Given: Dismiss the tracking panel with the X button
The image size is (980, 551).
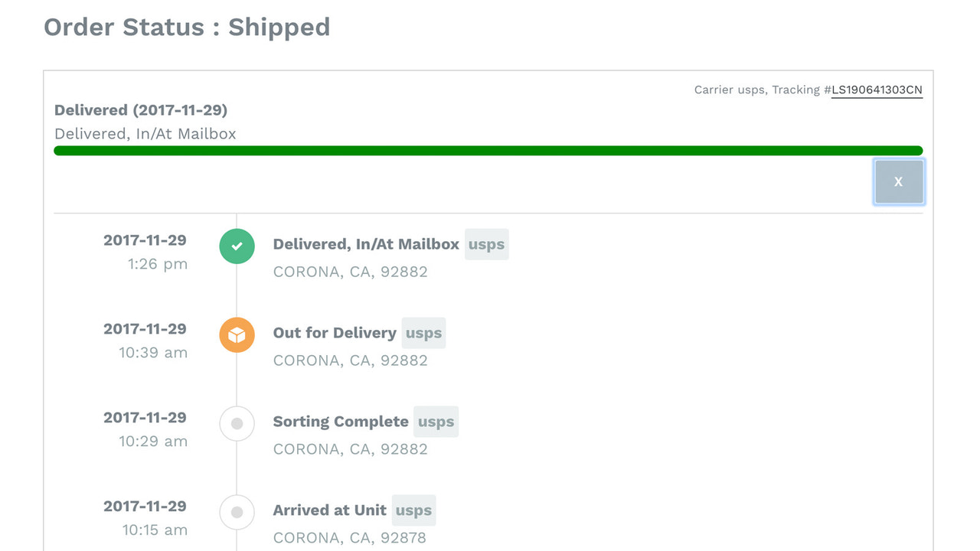Looking at the screenshot, I should pyautogui.click(x=898, y=181).
